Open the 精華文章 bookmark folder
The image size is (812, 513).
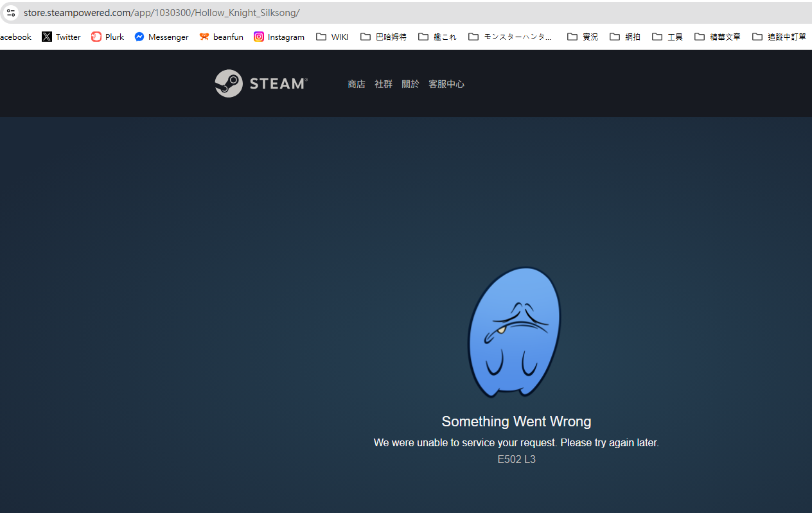[718, 37]
